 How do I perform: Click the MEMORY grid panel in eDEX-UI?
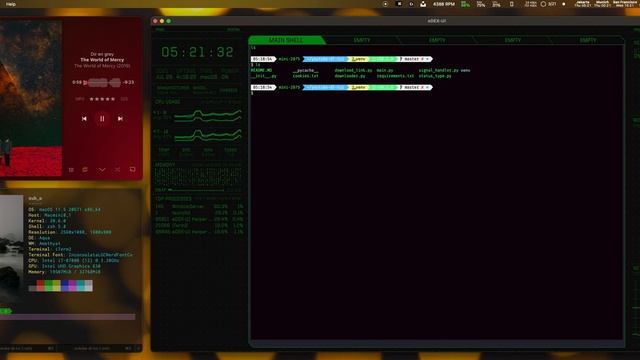point(198,178)
